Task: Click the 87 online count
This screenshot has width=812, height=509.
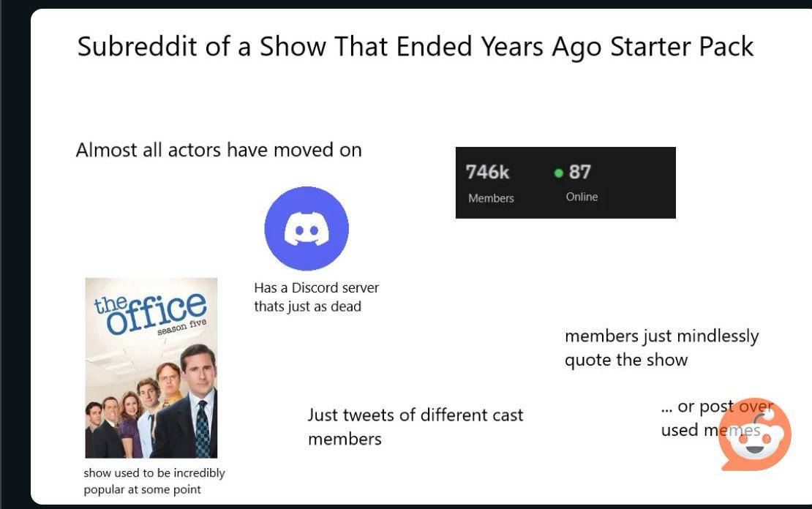Action: 579,172
